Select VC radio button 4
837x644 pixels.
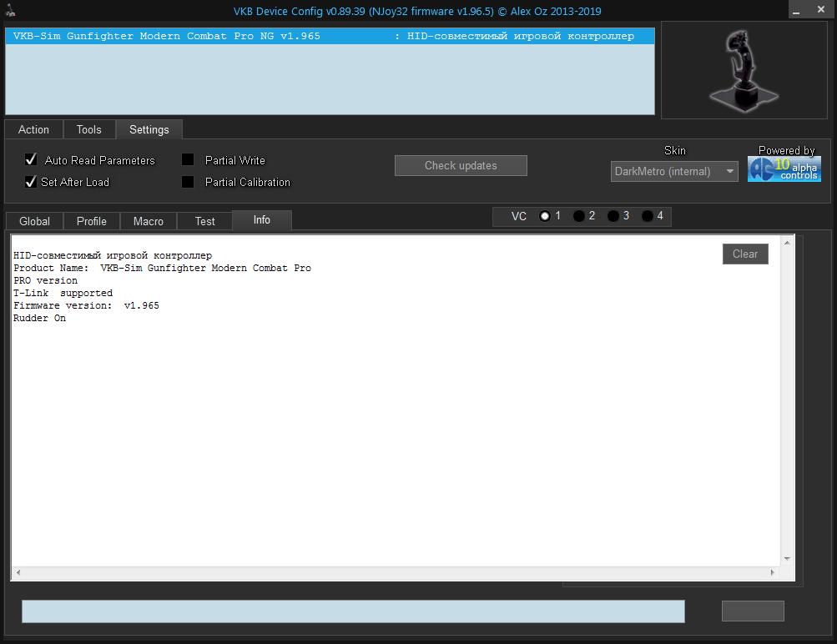pyautogui.click(x=648, y=216)
